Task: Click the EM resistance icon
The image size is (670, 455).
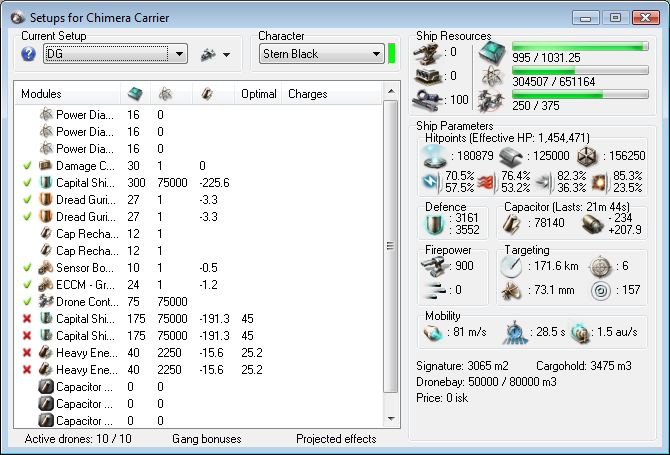Action: (432, 182)
